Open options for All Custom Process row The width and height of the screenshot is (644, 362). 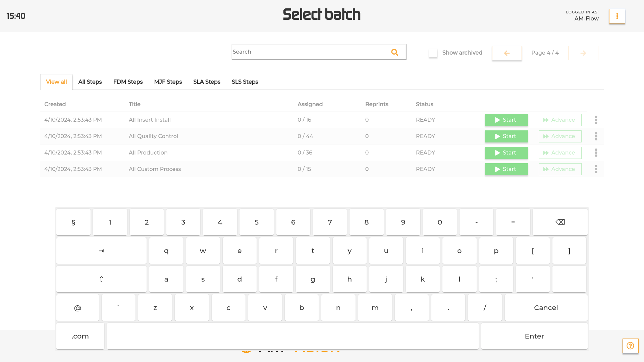(596, 169)
